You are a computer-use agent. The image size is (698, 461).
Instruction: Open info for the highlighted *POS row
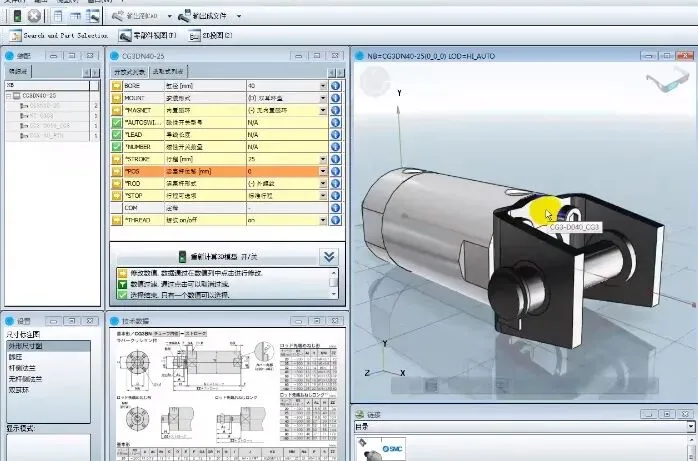[x=336, y=171]
